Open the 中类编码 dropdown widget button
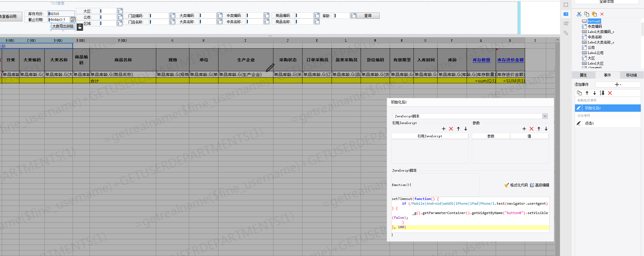This screenshot has width=644, height=256. click(267, 15)
